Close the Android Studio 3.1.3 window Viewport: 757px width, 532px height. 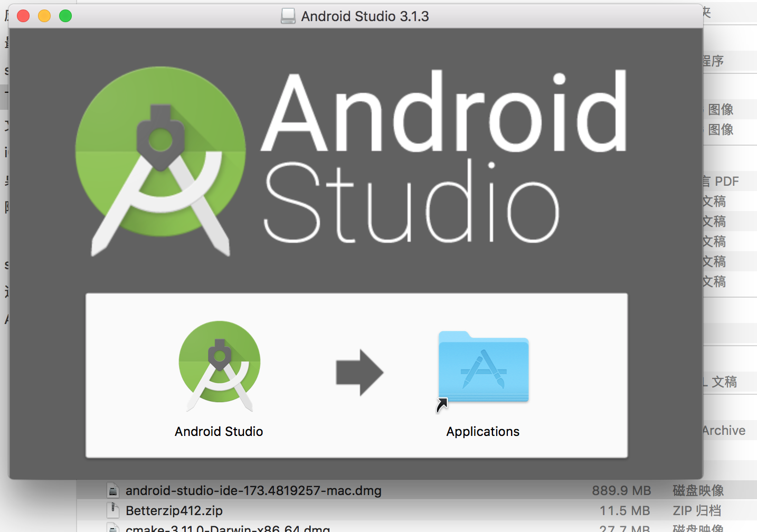tap(23, 16)
